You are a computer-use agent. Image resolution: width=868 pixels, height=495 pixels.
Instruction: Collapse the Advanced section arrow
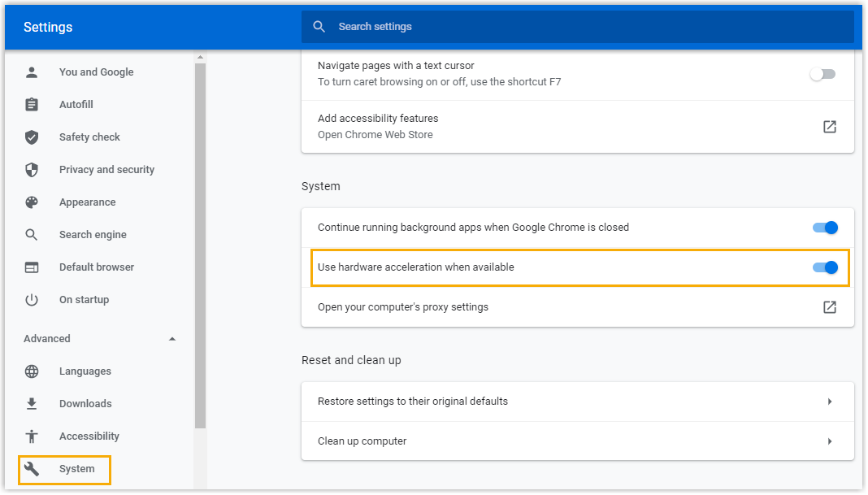pyautogui.click(x=172, y=339)
